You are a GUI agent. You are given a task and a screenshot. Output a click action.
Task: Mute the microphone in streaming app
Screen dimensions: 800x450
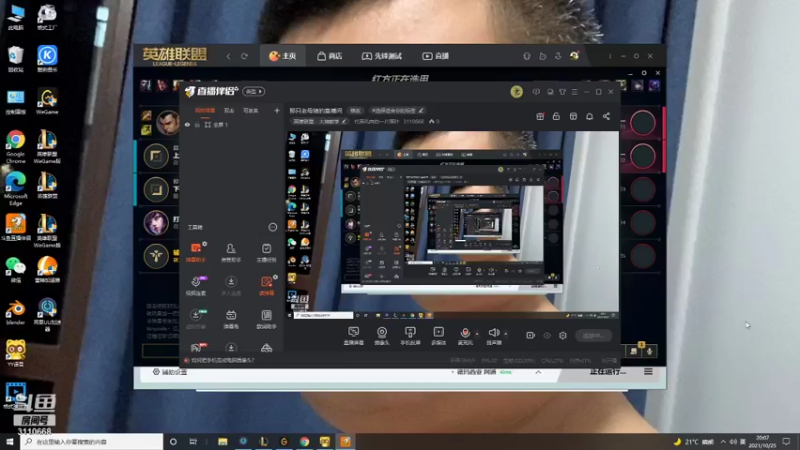pyautogui.click(x=465, y=336)
